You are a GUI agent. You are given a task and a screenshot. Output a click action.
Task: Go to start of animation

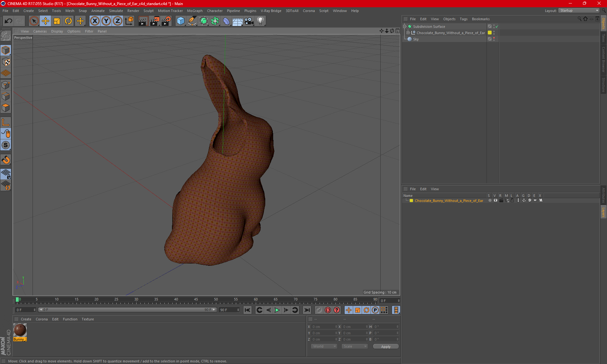(x=248, y=310)
